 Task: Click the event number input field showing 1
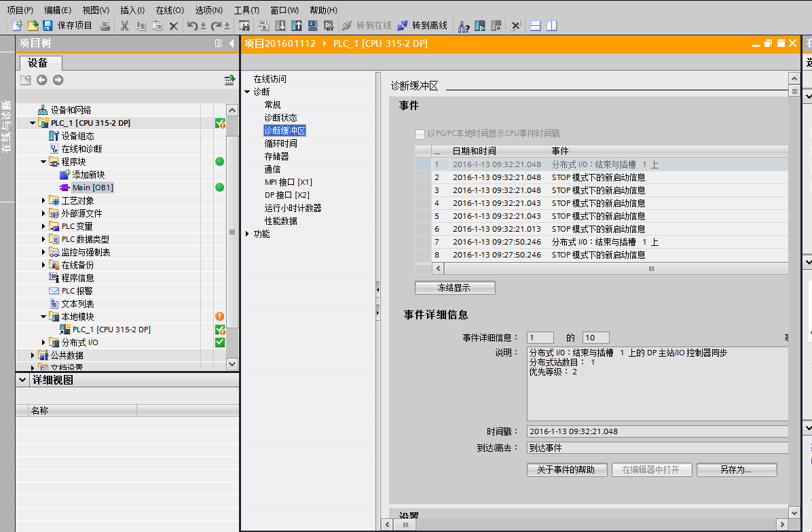click(x=540, y=338)
